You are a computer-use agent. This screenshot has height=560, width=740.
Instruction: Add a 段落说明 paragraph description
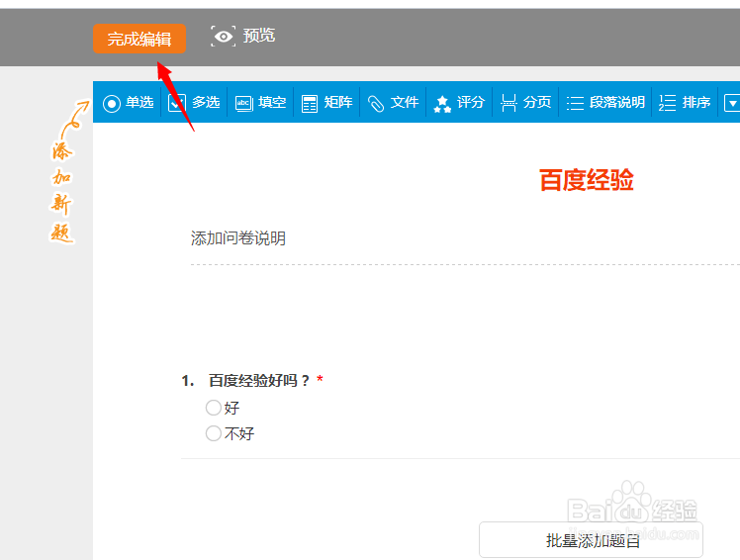coord(605,103)
